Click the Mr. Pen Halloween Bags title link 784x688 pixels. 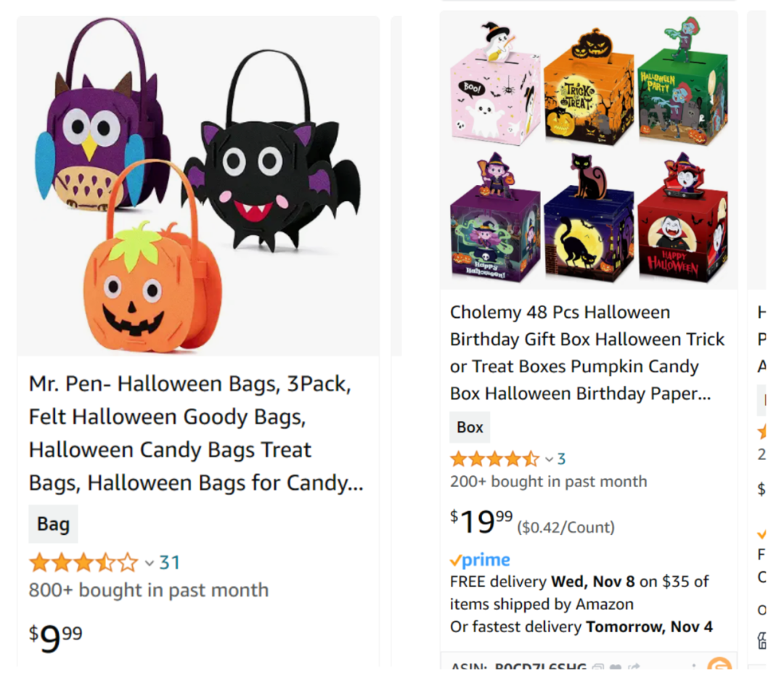pos(196,433)
